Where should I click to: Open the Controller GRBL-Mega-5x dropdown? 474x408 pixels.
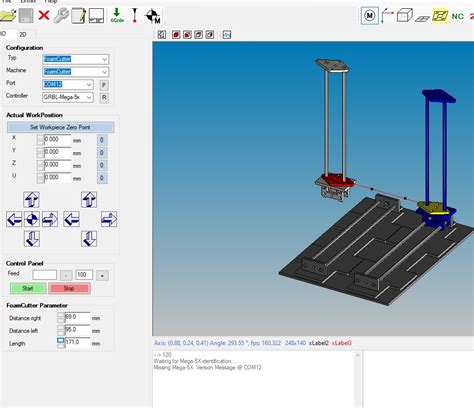(x=68, y=97)
